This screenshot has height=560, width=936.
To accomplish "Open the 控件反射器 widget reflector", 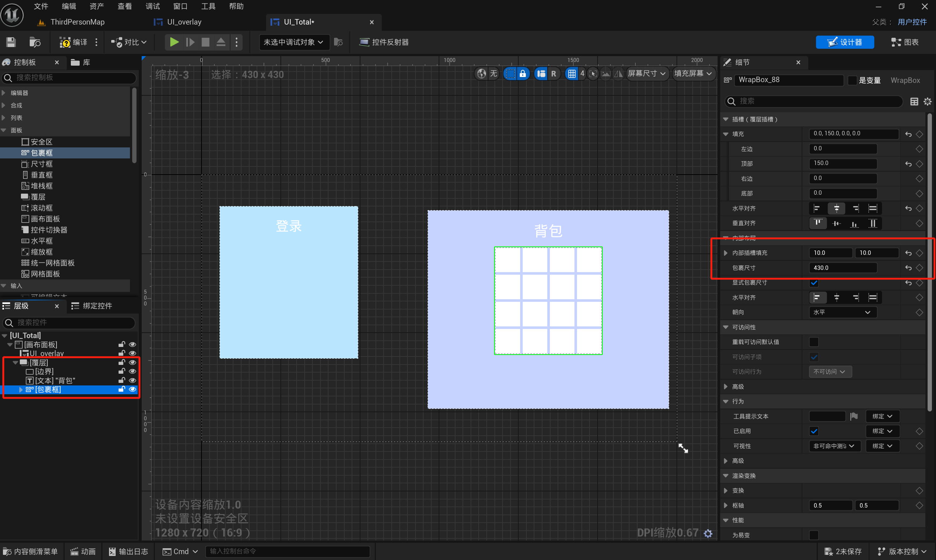I will (384, 42).
